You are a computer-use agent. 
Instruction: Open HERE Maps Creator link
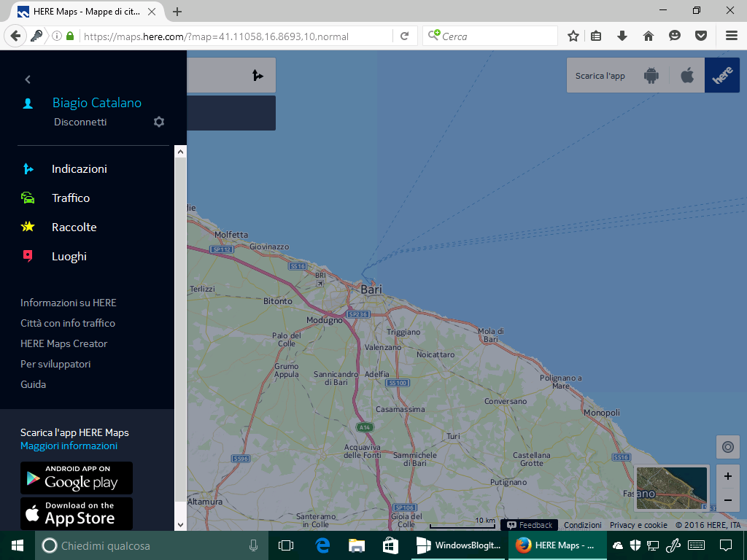(64, 344)
